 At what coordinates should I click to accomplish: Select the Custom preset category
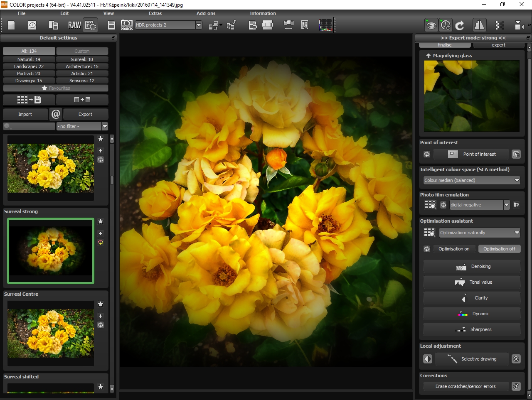[x=82, y=51]
